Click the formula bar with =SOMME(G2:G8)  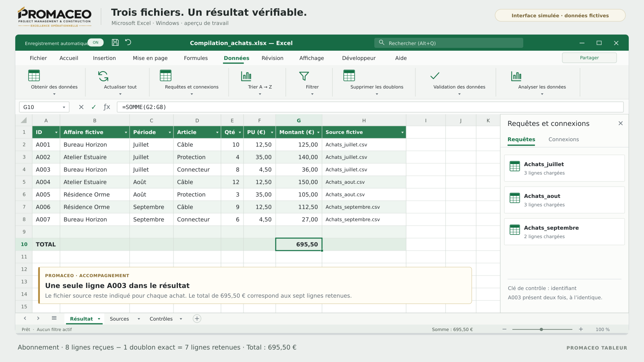click(370, 107)
